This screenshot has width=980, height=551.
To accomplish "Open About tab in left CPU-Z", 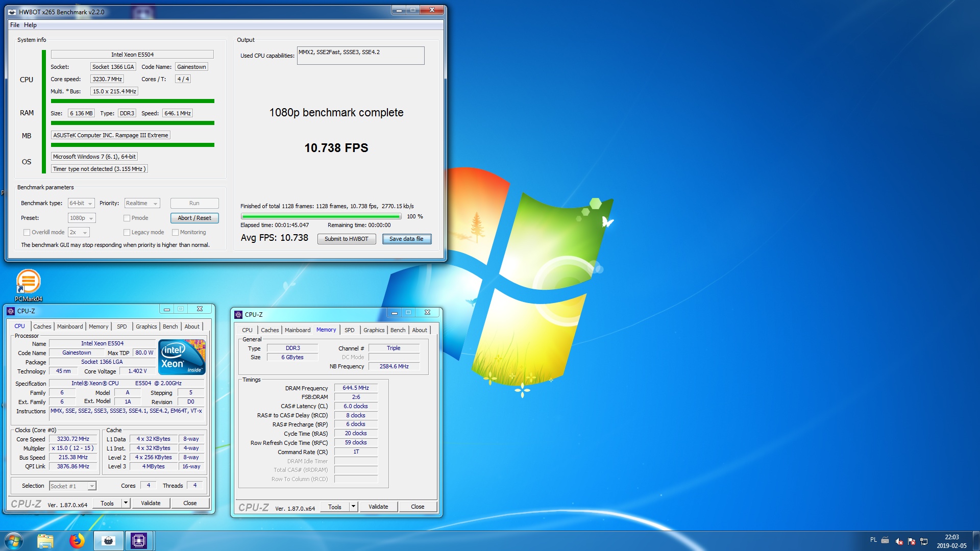I will [192, 327].
